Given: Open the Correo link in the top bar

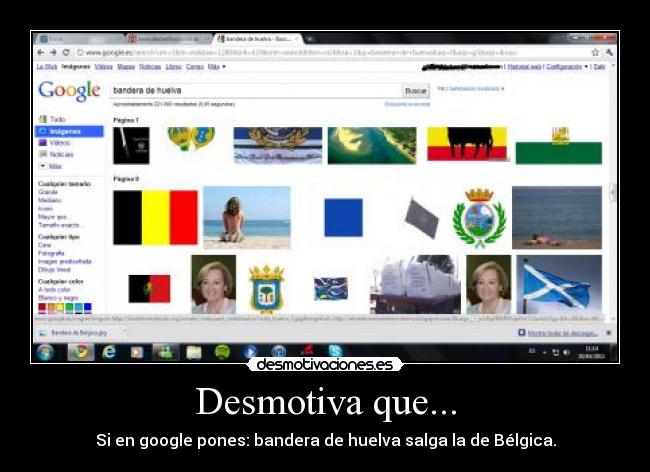Looking at the screenshot, I should tap(195, 66).
